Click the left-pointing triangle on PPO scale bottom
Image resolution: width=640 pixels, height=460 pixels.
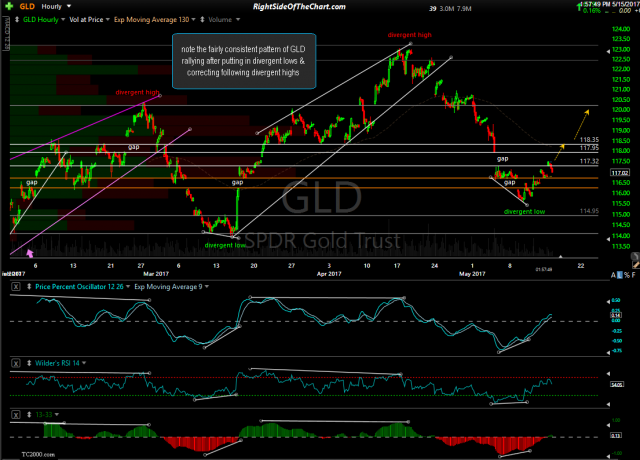[x=609, y=351]
